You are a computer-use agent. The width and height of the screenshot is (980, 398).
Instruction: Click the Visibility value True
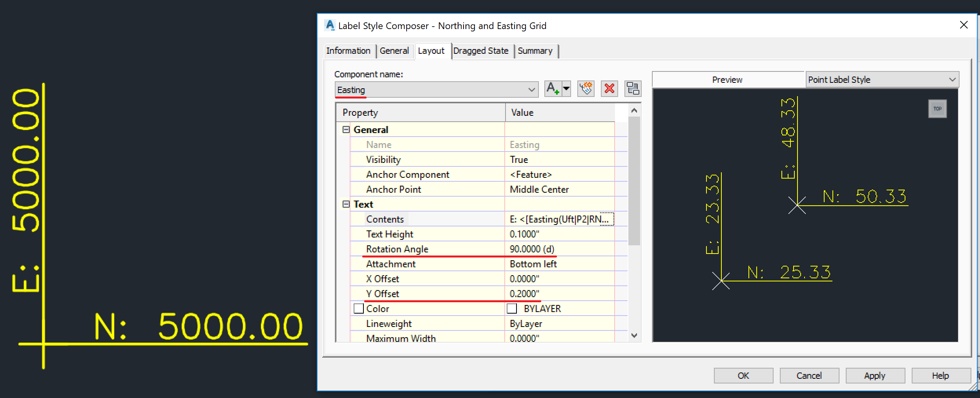(x=519, y=159)
